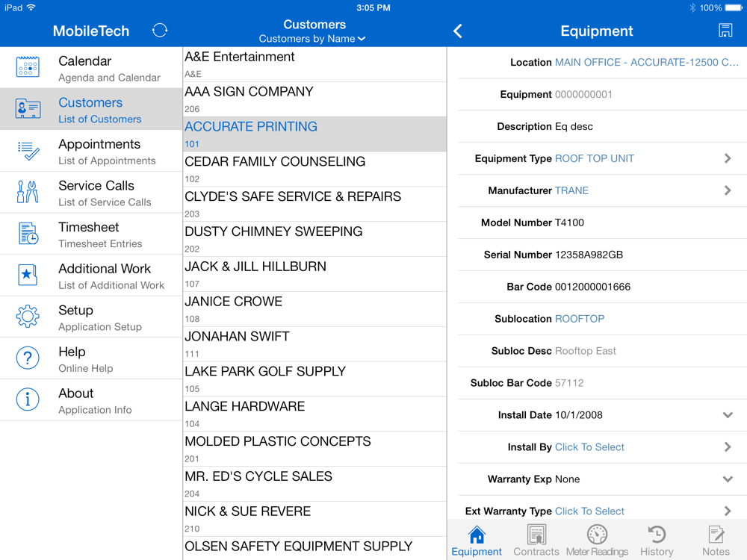Viewport: 747px width, 560px height.
Task: Tap Click To Select for Install By
Action: coord(589,447)
